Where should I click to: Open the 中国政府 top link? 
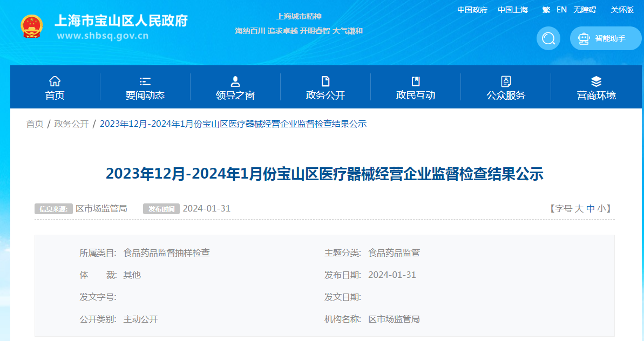point(472,10)
